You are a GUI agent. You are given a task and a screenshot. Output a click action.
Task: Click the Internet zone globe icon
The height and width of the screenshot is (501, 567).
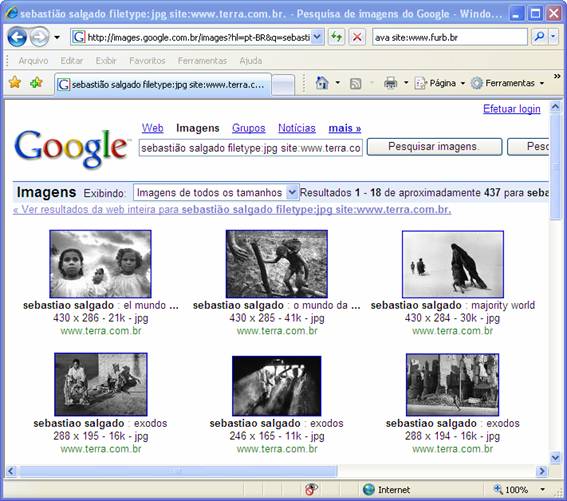pyautogui.click(x=368, y=489)
